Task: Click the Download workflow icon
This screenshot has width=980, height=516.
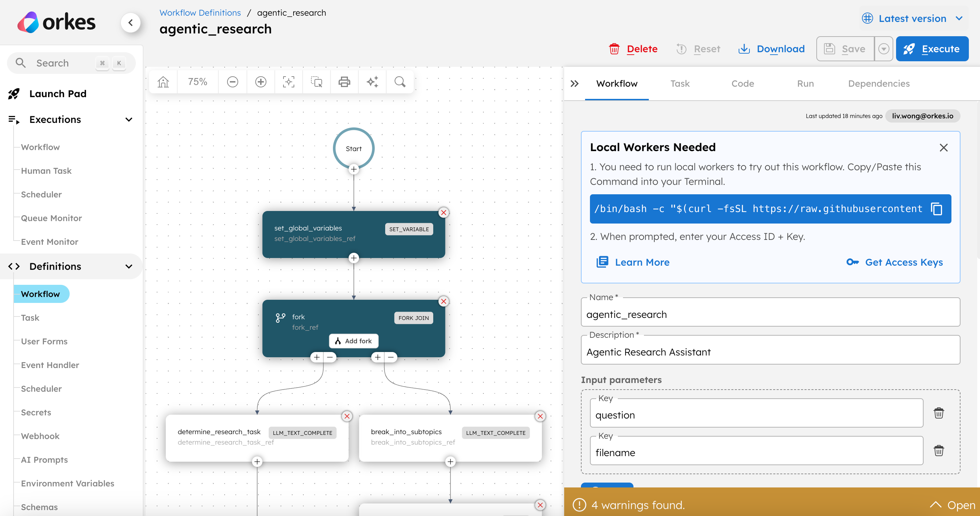Action: 744,49
